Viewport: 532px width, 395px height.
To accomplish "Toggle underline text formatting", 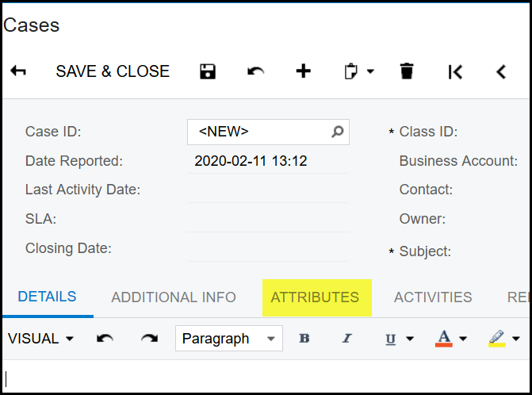I will [391, 339].
